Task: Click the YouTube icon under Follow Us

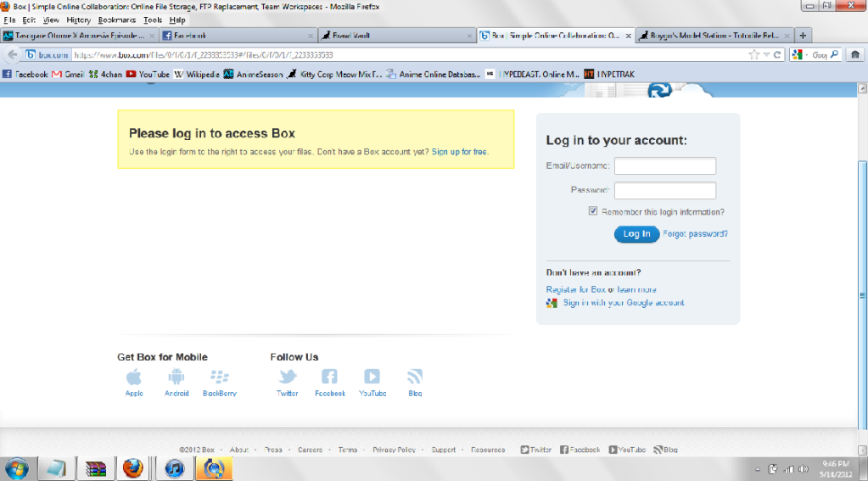Action: [x=372, y=377]
